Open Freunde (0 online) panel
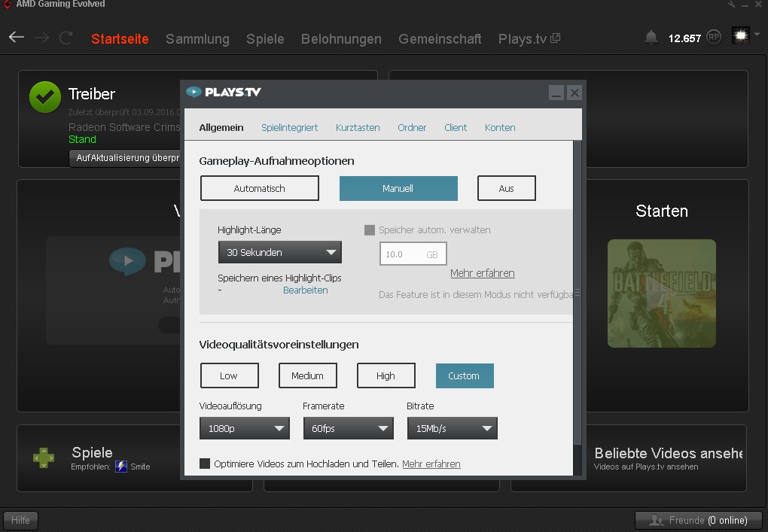This screenshot has width=768, height=532. 699,520
